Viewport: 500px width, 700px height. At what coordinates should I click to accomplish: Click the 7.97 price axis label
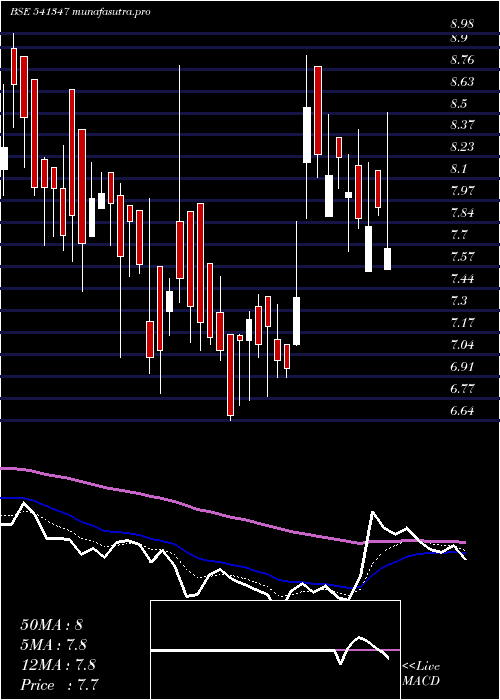tap(462, 191)
